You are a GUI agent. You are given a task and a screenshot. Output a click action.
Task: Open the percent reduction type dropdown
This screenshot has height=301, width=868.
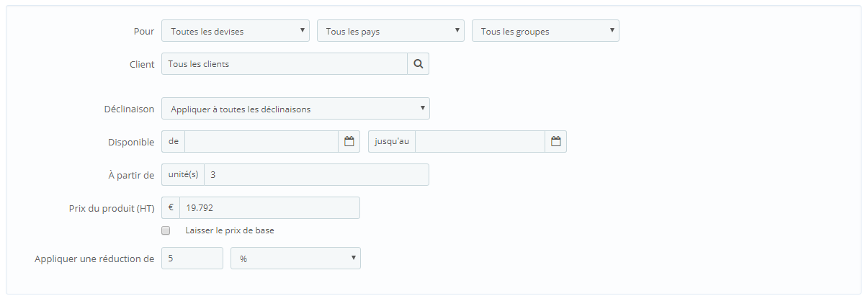[x=295, y=259]
